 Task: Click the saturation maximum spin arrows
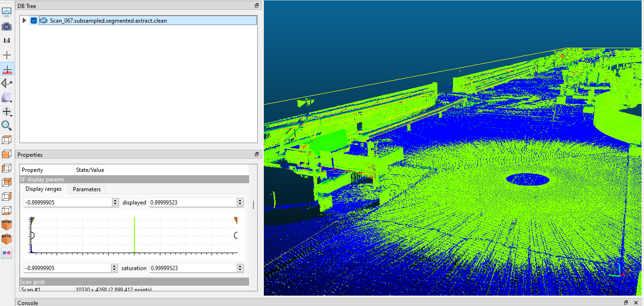click(x=240, y=268)
